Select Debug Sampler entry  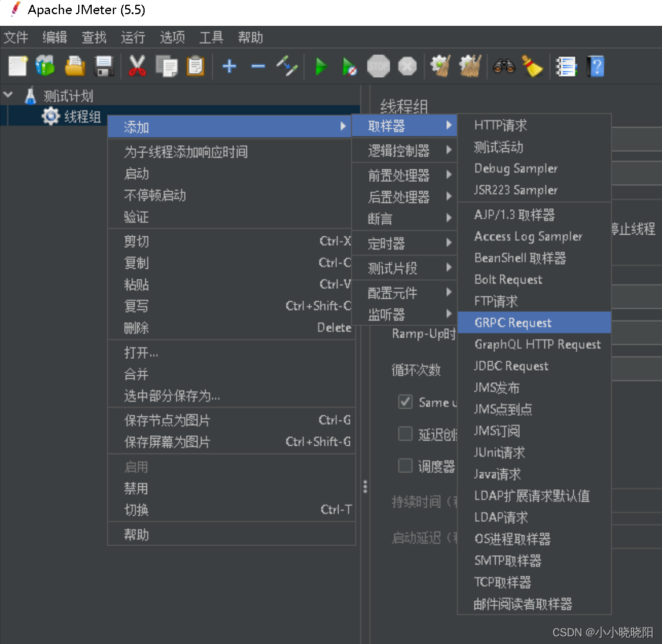pyautogui.click(x=534, y=168)
